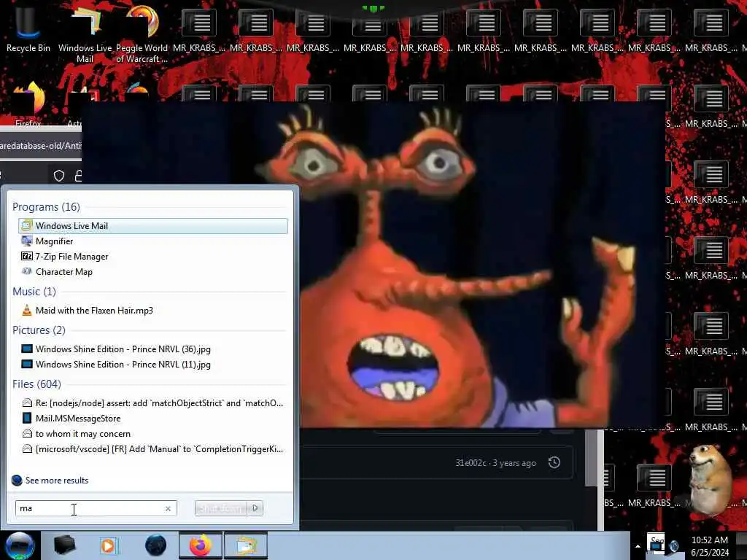
Task: Play Maid with the Flaxen Hair.mp3
Action: pyautogui.click(x=153, y=311)
